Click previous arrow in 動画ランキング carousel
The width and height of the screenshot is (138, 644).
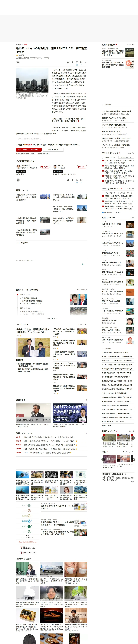coord(103,438)
